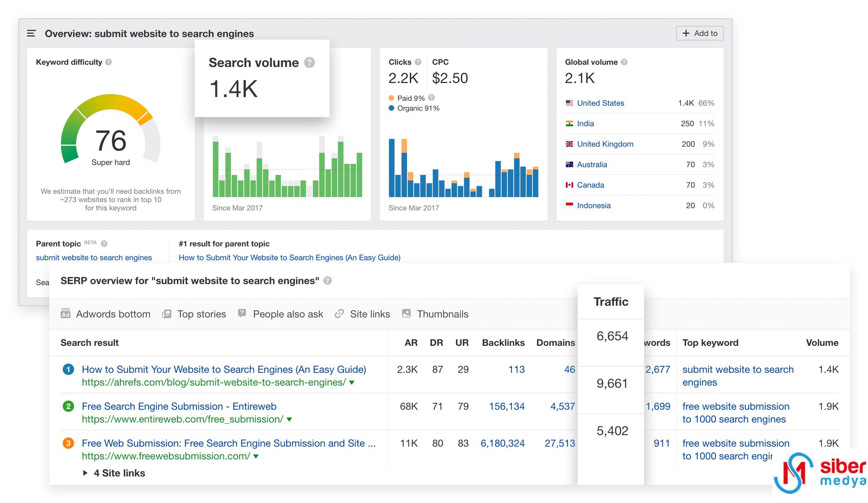This screenshot has width=868, height=503.
Task: Open the Indonesia country link
Action: (594, 205)
